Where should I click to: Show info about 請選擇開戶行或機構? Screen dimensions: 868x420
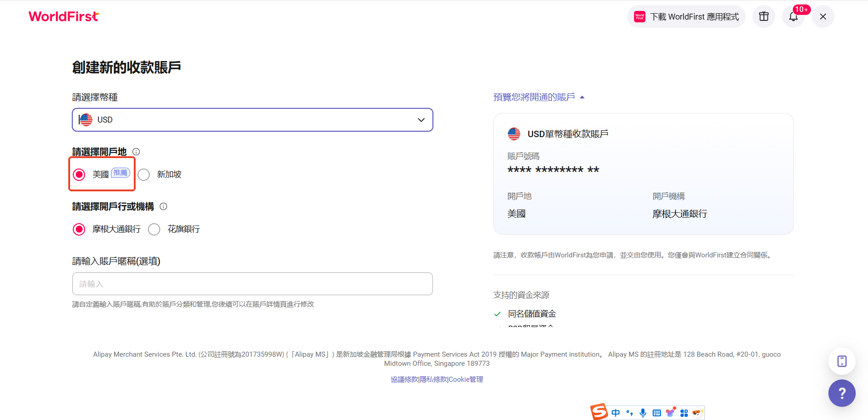[163, 206]
